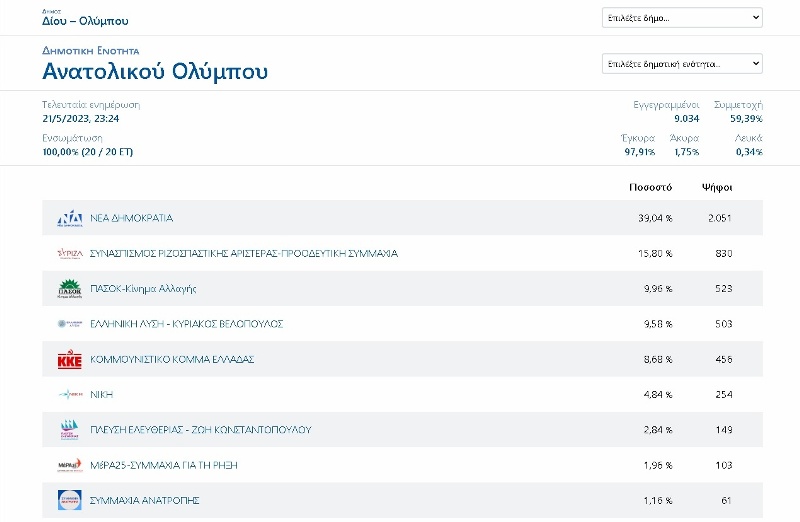This screenshot has height=522, width=800.
Task: Click the 39,04 % percentage value
Action: [x=655, y=218]
